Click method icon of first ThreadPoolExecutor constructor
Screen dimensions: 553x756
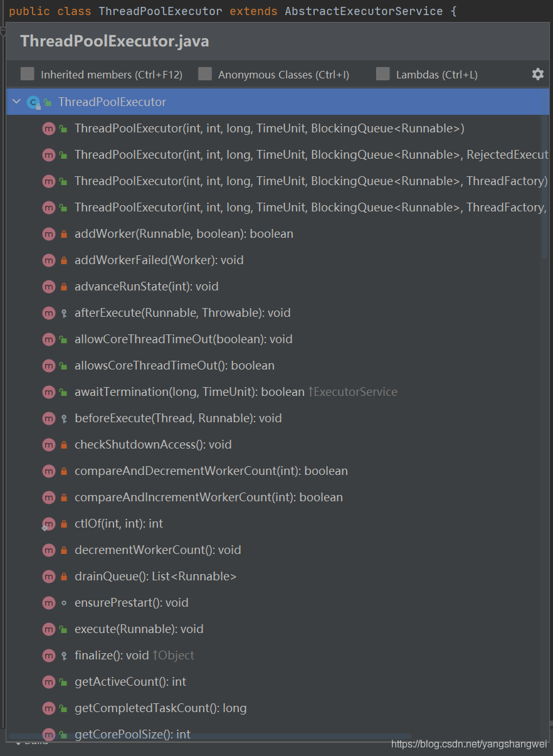pyautogui.click(x=49, y=128)
